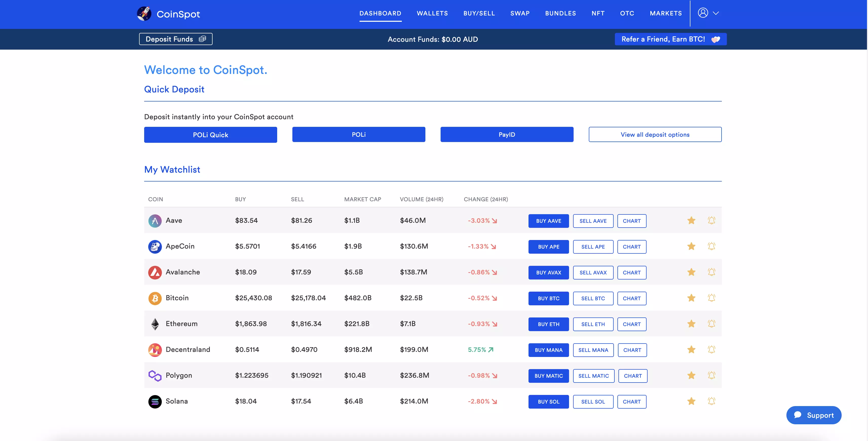Image resolution: width=868 pixels, height=441 pixels.
Task: Click the Polygon coin icon
Action: coord(155,375)
